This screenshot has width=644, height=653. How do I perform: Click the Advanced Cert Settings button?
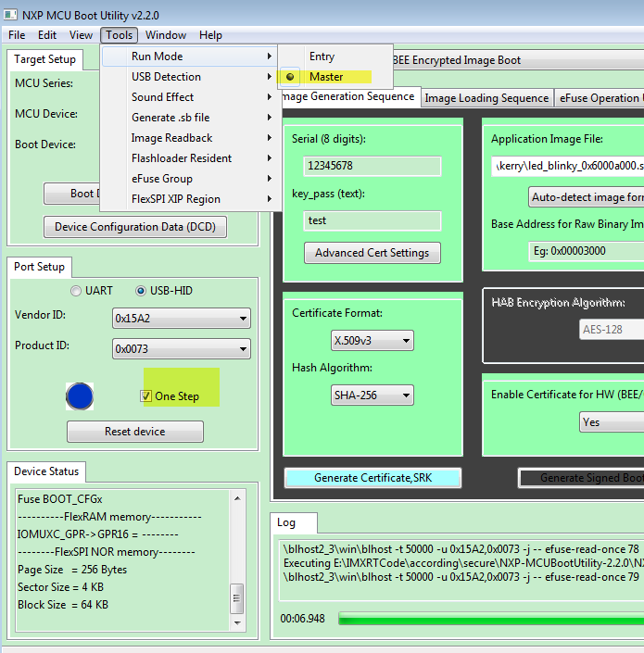pos(372,253)
